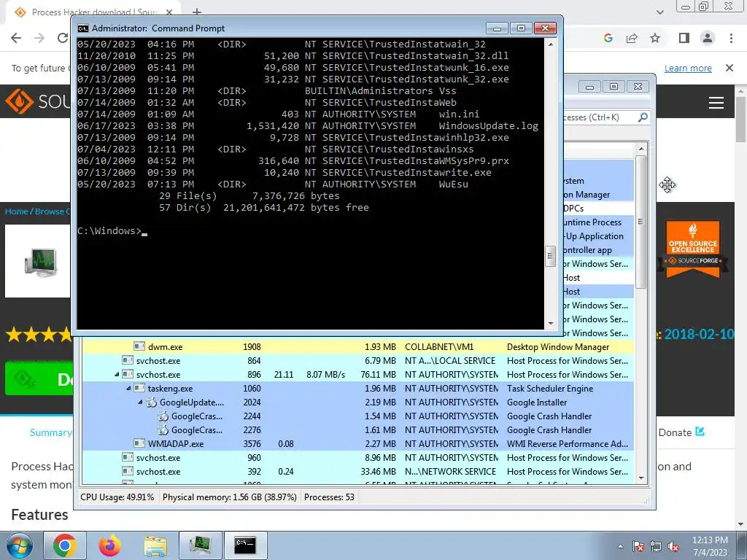This screenshot has height=560, width=747.
Task: Click Command Prompt scroll up arrow
Action: tap(551, 44)
